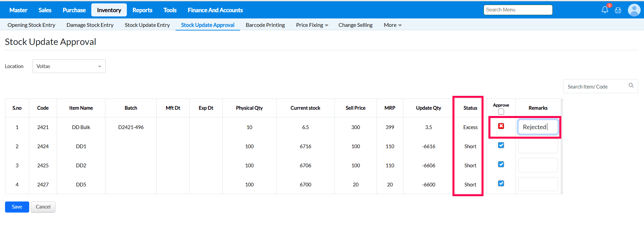Viewport: 644px width, 234px height.
Task: Focus the Search Menu field
Action: (518, 10)
